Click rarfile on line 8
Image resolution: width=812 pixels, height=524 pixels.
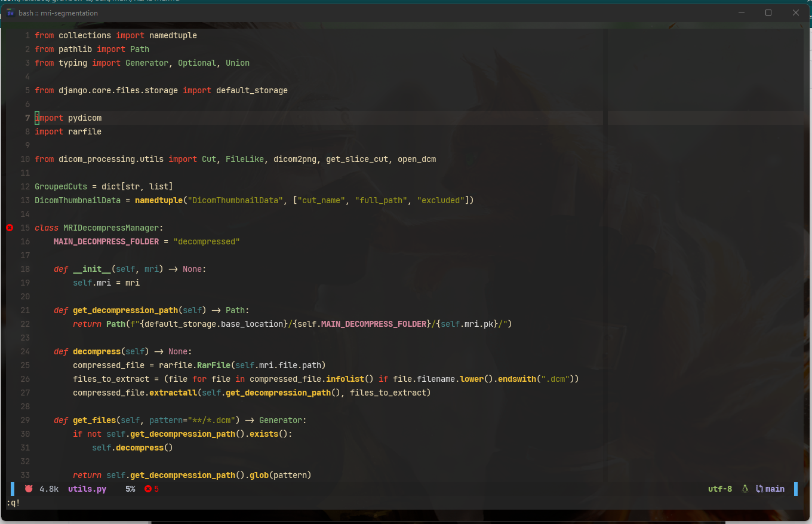coord(85,131)
